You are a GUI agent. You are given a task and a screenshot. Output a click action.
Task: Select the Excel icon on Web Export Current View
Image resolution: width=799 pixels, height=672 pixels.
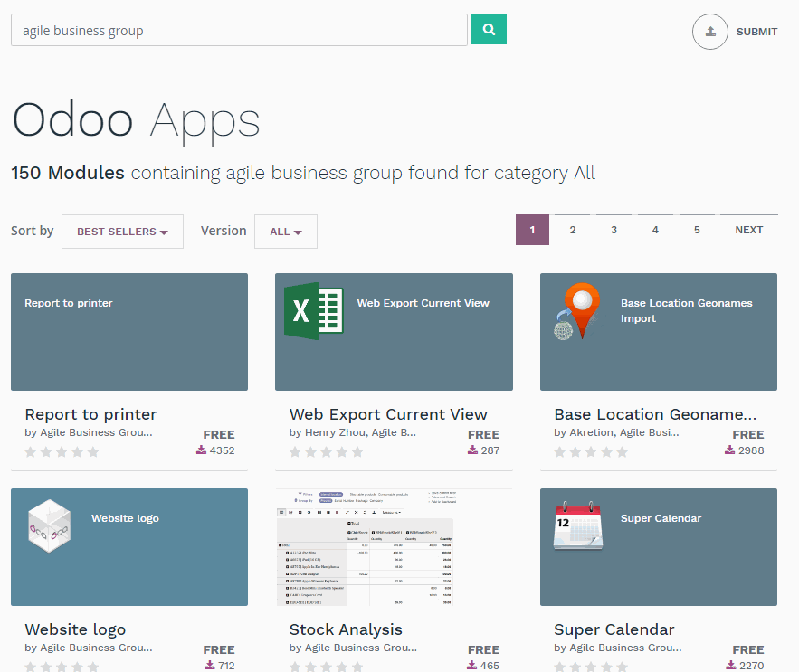point(312,309)
